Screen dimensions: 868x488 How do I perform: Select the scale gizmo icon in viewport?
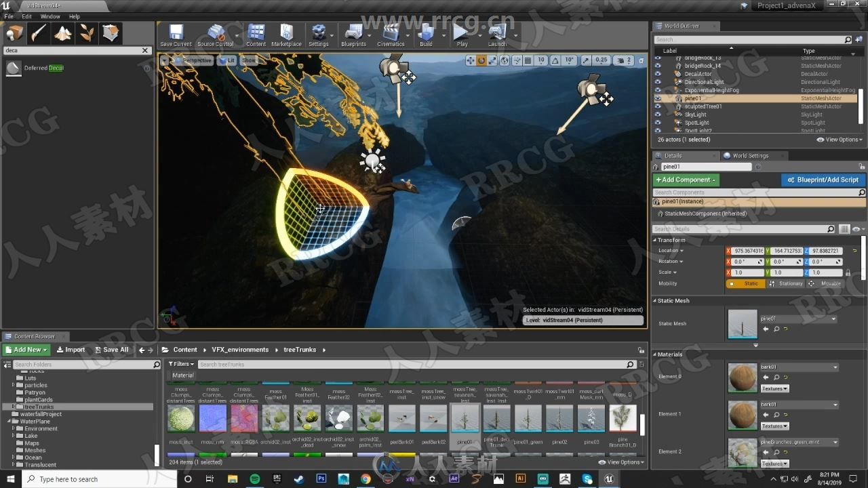(492, 60)
